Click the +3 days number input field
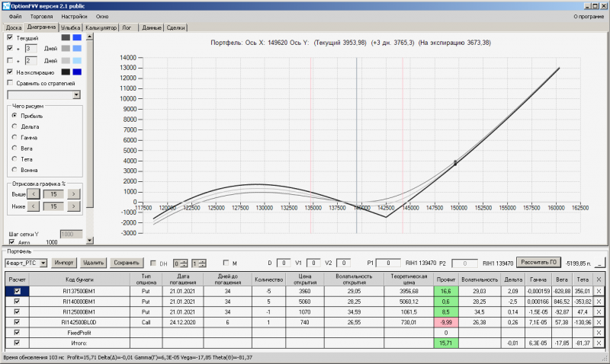The width and height of the screenshot is (610, 364). [x=31, y=48]
